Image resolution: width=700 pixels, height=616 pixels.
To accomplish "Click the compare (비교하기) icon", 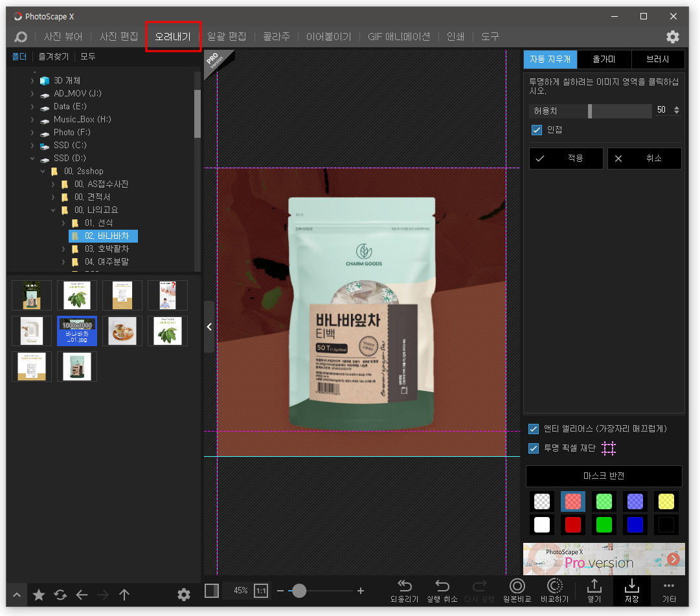I will (x=554, y=586).
